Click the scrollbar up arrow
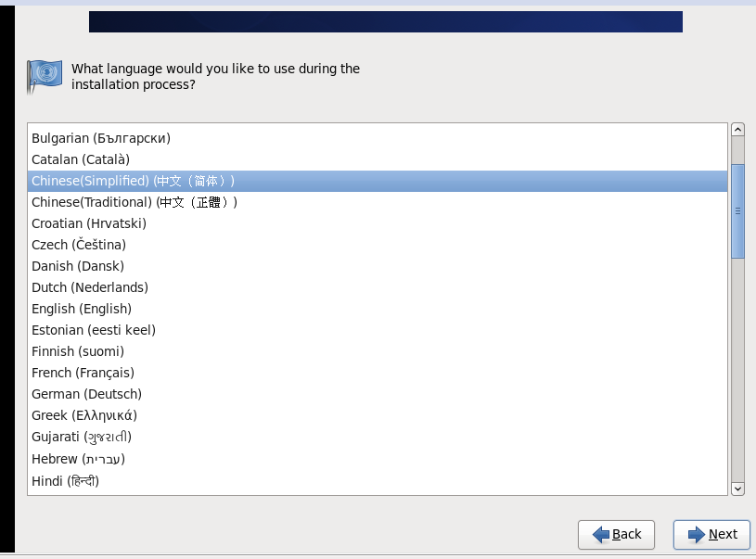This screenshot has height=559, width=756. click(737, 130)
